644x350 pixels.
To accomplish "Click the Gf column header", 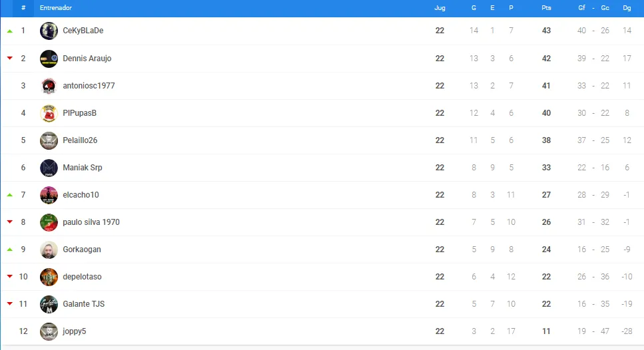I will tap(581, 8).
